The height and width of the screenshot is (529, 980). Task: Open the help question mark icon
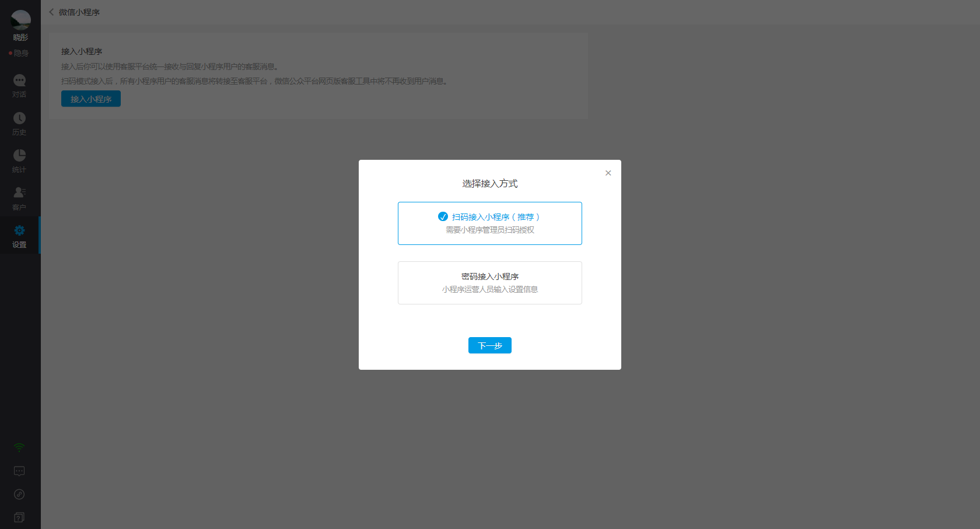(19, 517)
